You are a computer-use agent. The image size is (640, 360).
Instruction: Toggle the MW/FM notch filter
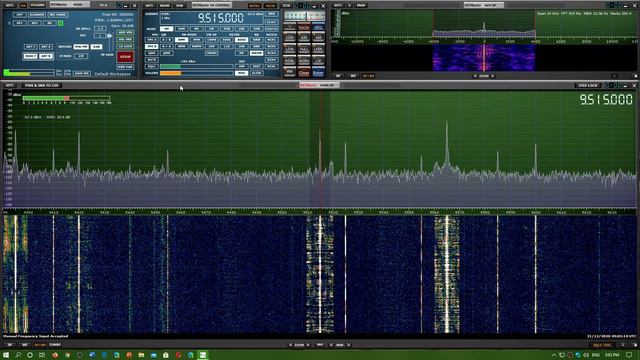[x=81, y=47]
